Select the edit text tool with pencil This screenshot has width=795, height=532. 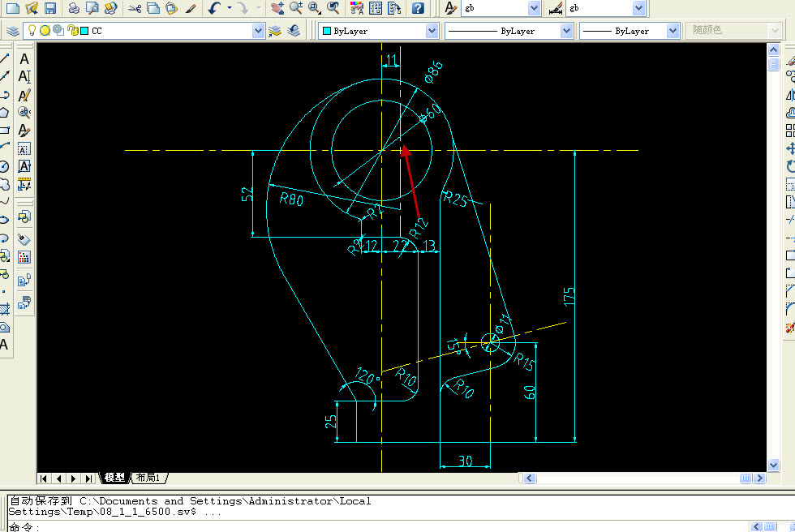(24, 95)
